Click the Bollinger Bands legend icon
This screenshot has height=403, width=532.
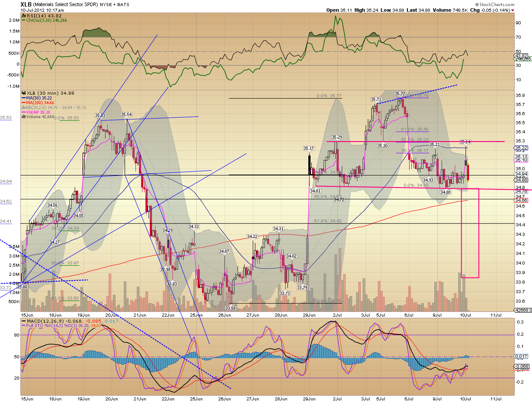pyautogui.click(x=23, y=107)
